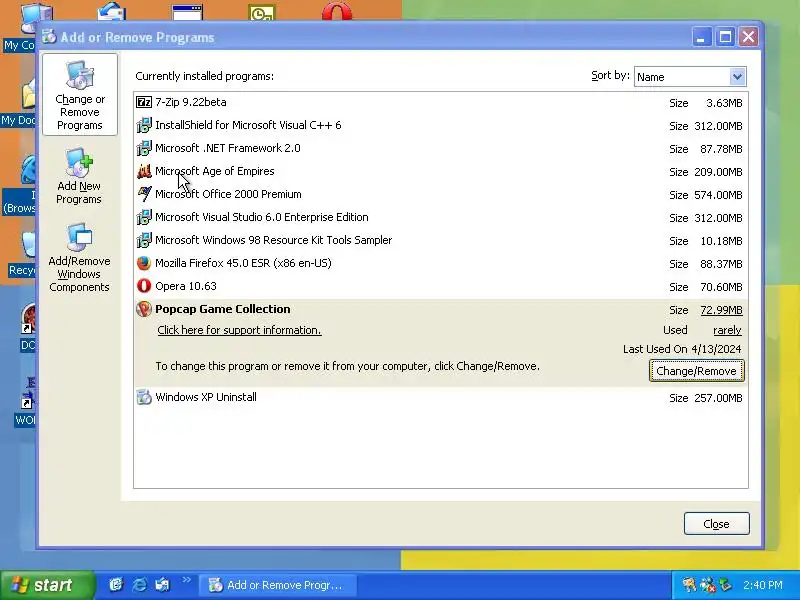Select the Windows XP Uninstall entry
The height and width of the screenshot is (600, 800).
(x=441, y=397)
